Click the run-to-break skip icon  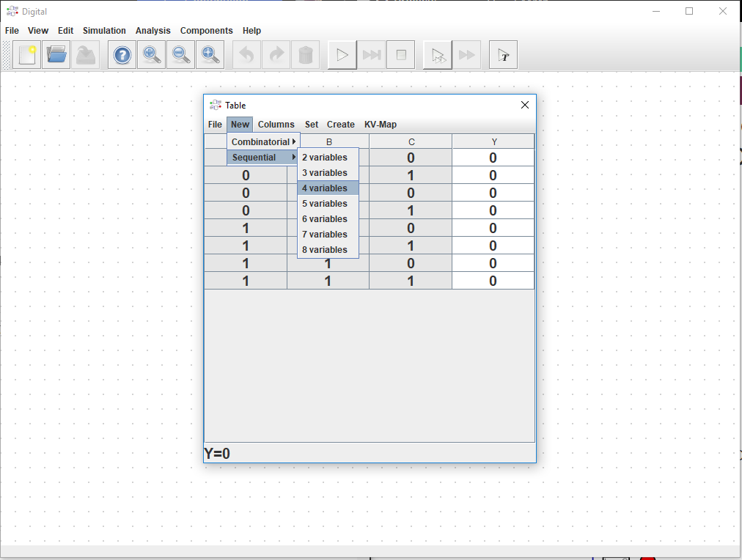(x=372, y=55)
